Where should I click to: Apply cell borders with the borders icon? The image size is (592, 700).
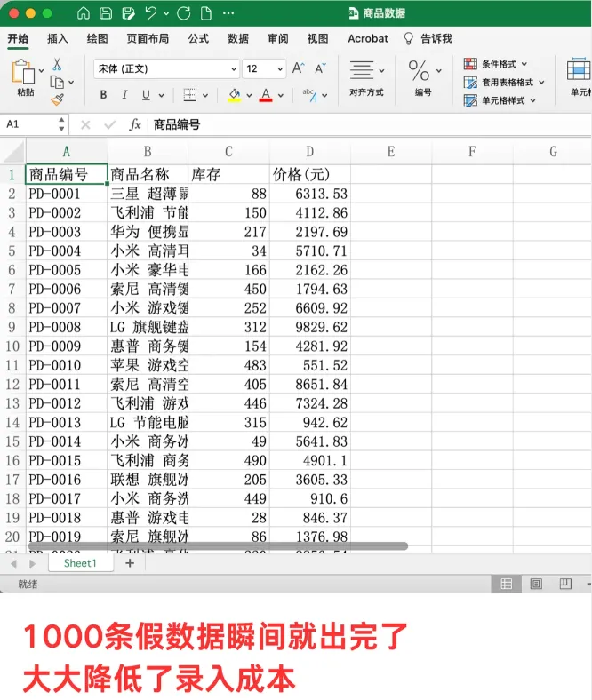190,95
